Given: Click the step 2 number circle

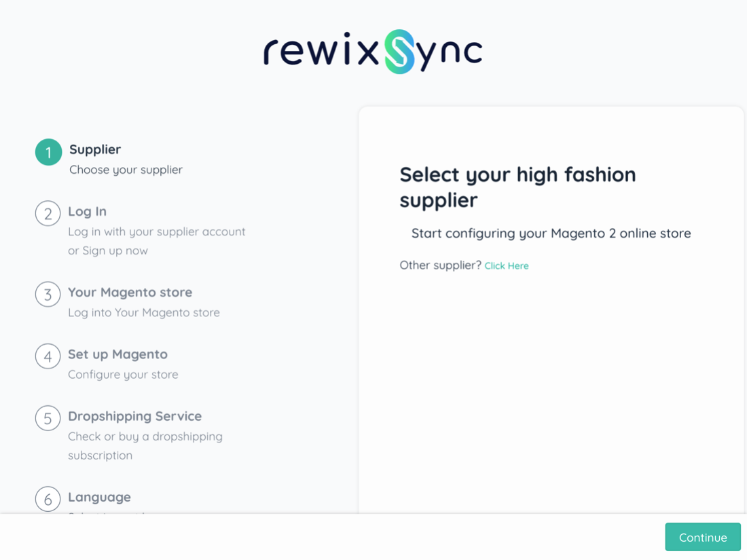Looking at the screenshot, I should pos(48,214).
